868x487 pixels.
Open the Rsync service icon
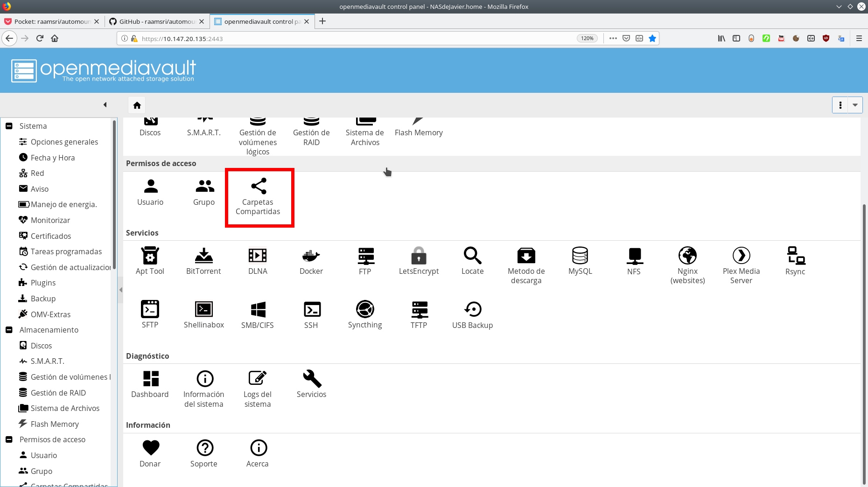tap(795, 261)
